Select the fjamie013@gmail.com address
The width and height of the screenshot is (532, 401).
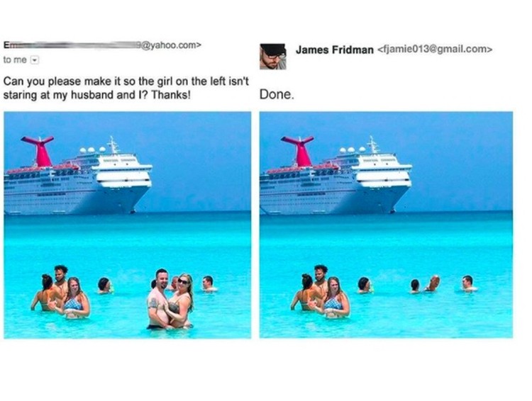435,50
